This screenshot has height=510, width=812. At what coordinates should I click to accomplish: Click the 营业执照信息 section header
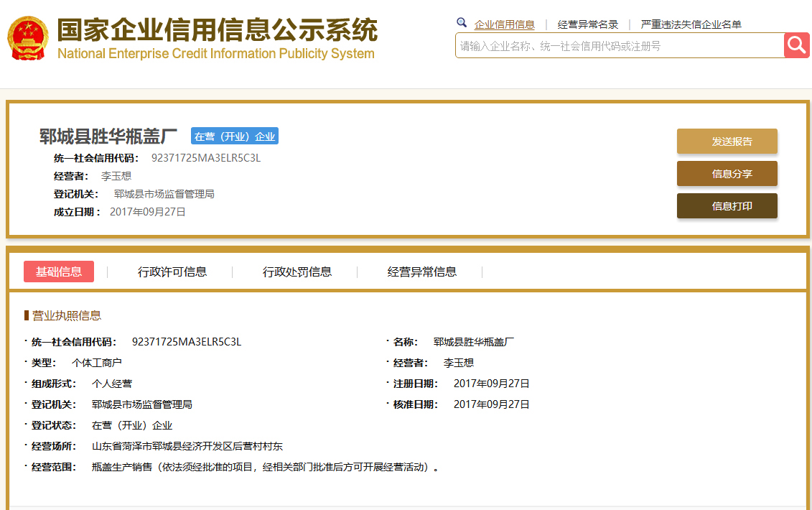[x=66, y=315]
